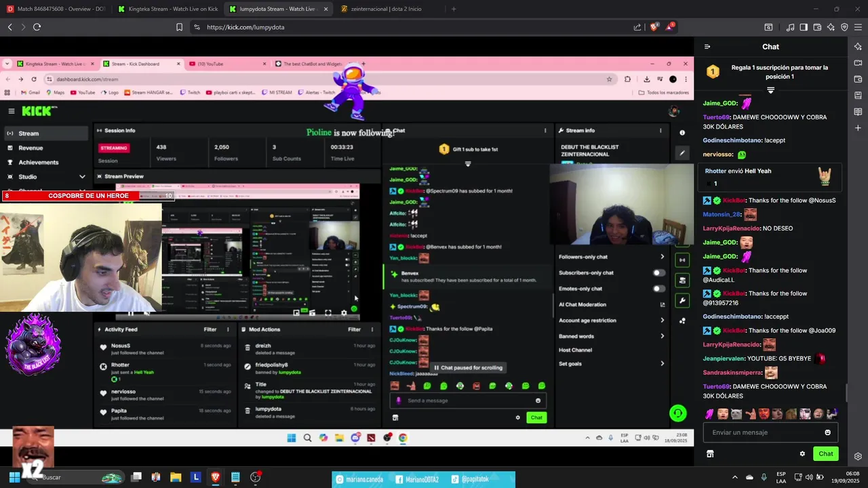Click the microphone icon in system tray
The height and width of the screenshot is (488, 868).
(x=764, y=477)
